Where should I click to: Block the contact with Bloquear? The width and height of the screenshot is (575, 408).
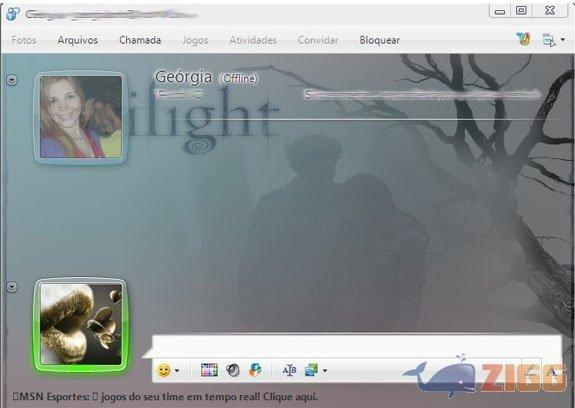[380, 40]
